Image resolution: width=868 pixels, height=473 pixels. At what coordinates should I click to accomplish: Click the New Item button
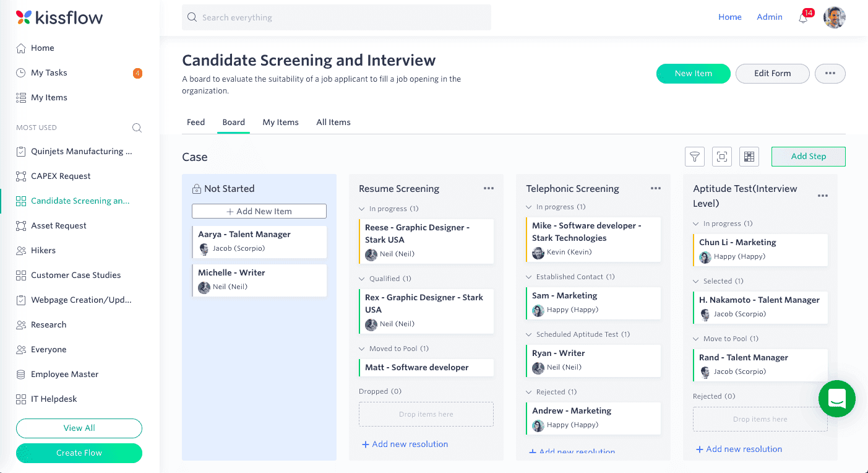[x=693, y=73]
